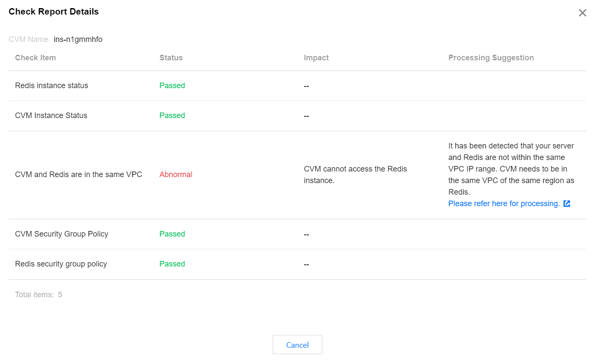Select the CVM Instance Status row
601x364 pixels.
pos(51,115)
